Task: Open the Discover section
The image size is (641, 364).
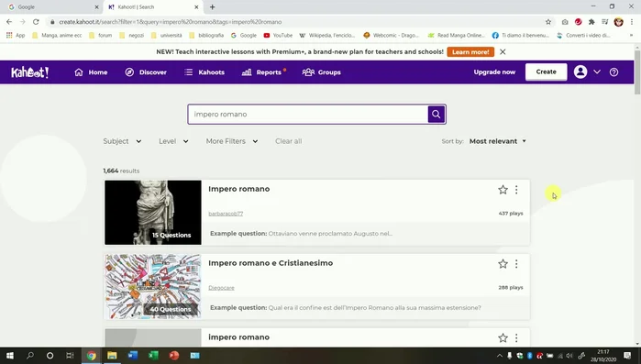Action: [x=146, y=72]
